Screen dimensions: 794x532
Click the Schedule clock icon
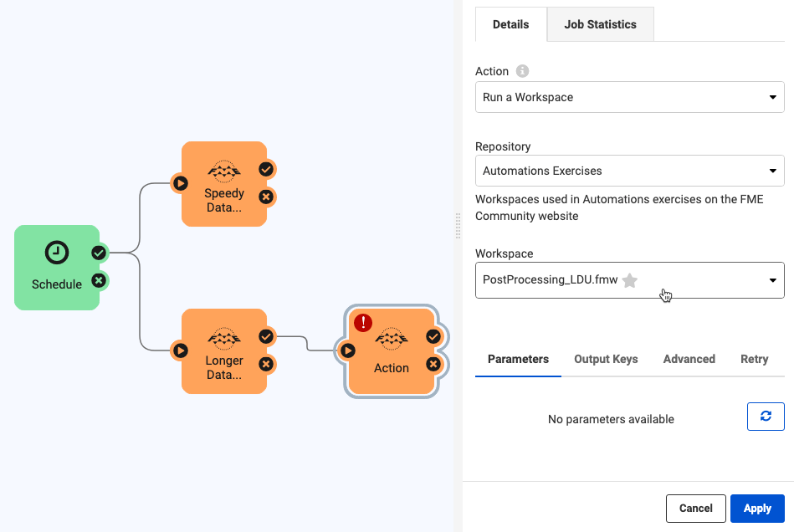[57, 252]
